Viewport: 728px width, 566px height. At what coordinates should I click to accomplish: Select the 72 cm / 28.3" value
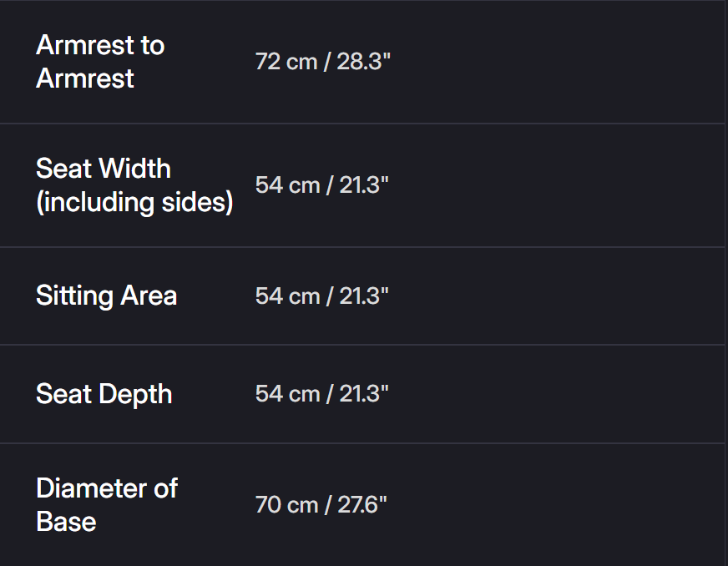point(322,62)
